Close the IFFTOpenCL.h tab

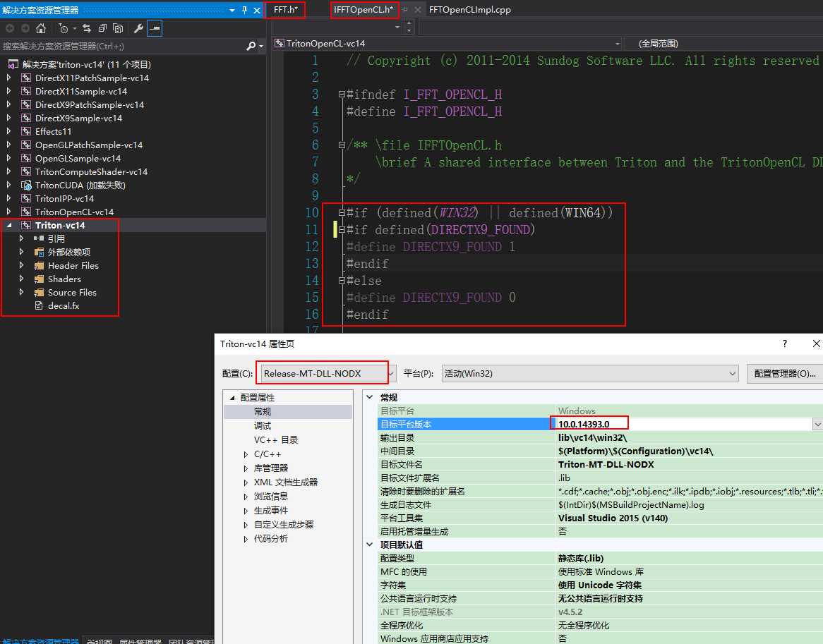click(417, 9)
